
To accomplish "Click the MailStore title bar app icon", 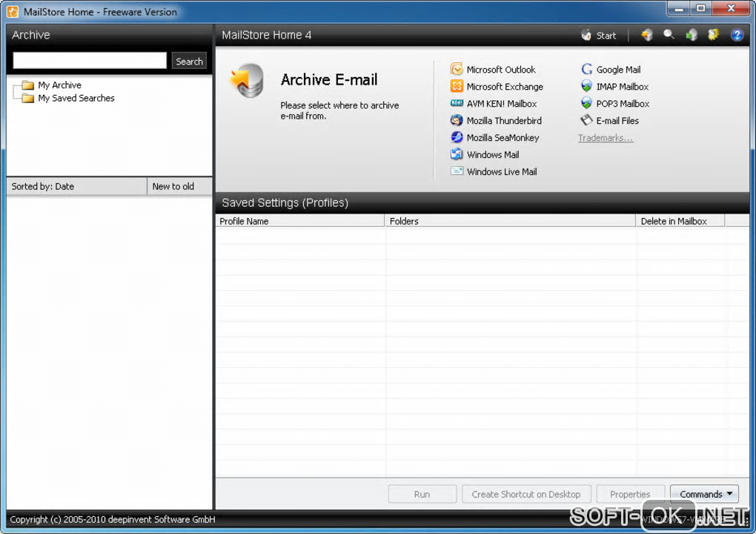I will 13,12.
